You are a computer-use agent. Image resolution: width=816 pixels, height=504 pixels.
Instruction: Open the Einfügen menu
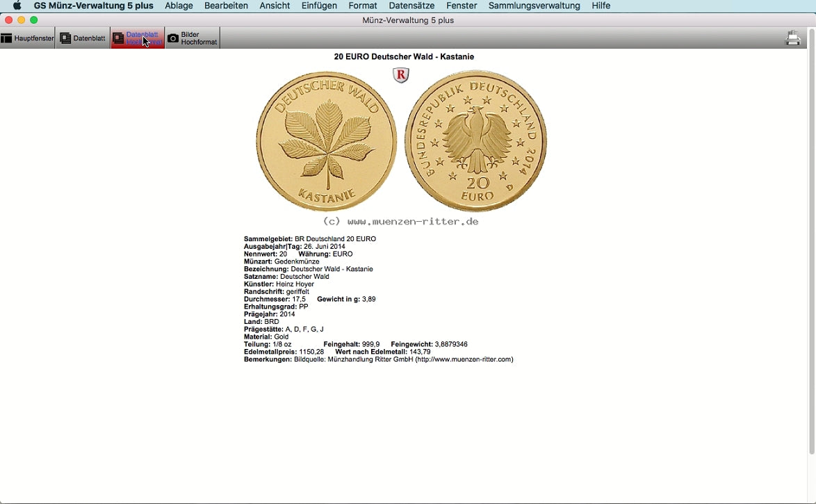(x=319, y=6)
